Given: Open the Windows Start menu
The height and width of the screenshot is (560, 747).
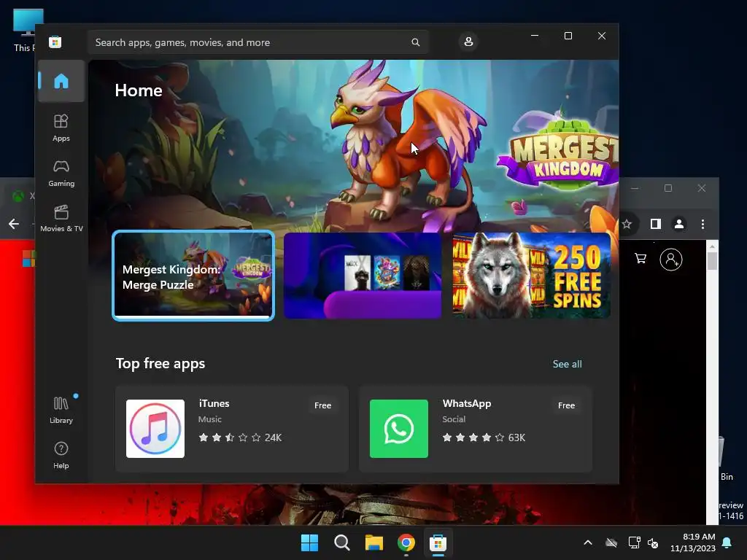Looking at the screenshot, I should coord(309,542).
